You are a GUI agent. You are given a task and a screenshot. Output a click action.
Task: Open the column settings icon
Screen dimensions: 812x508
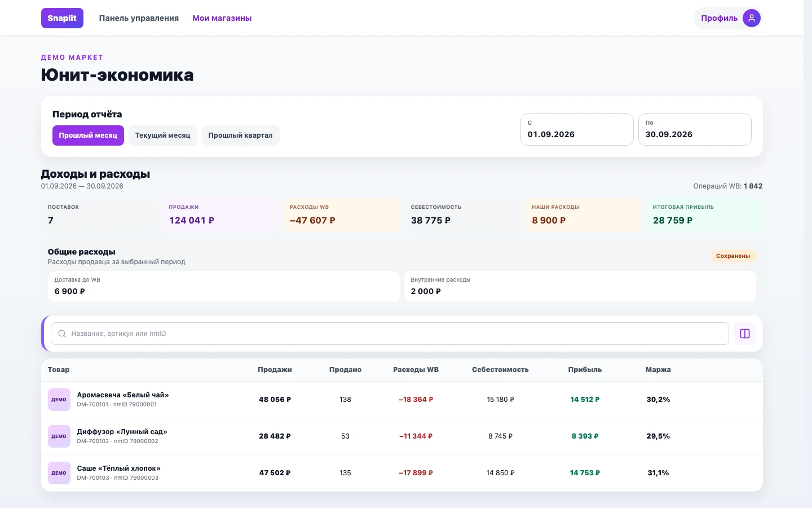click(744, 334)
